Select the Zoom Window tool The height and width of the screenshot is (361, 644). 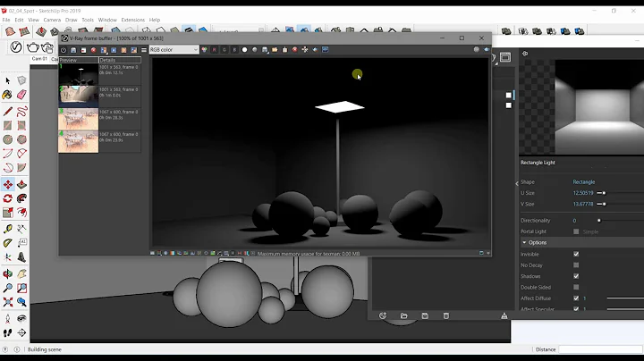(21, 288)
